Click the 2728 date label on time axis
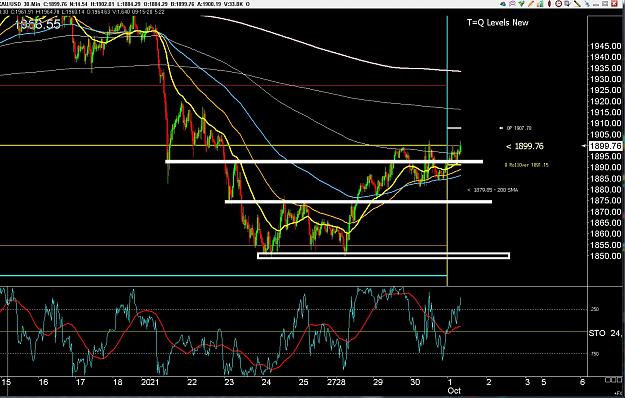The height and width of the screenshot is (398, 625). click(x=336, y=382)
